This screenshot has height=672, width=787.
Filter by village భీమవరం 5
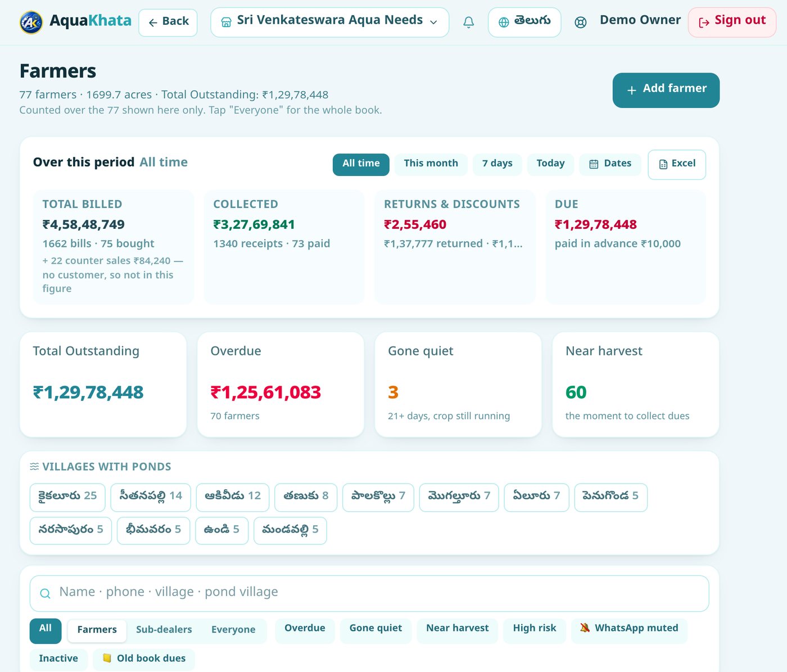(x=153, y=530)
